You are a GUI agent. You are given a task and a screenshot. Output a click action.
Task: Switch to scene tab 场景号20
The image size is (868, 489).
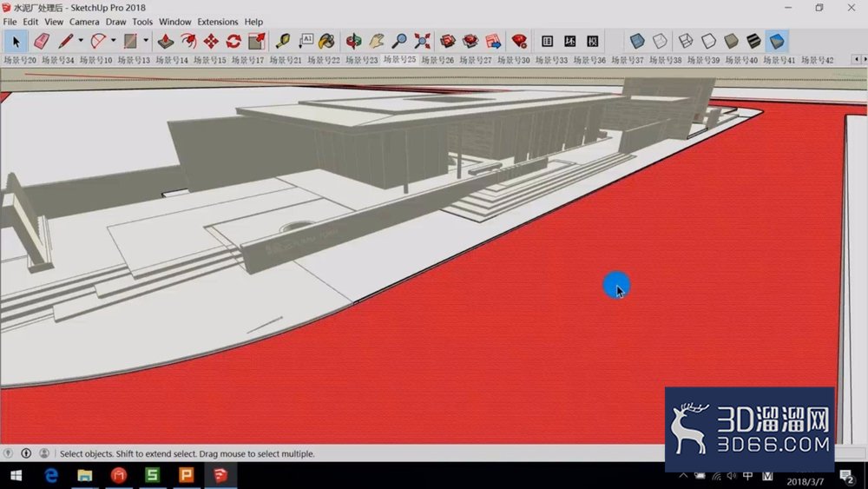click(x=20, y=60)
